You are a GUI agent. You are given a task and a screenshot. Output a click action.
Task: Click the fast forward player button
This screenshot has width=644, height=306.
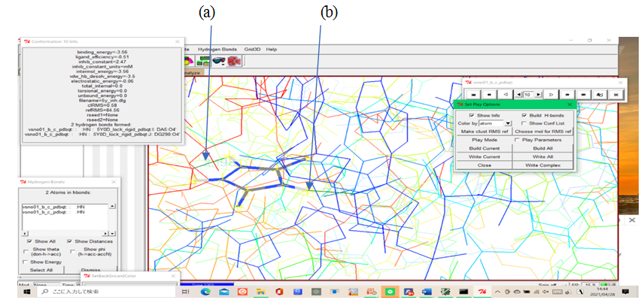568,94
